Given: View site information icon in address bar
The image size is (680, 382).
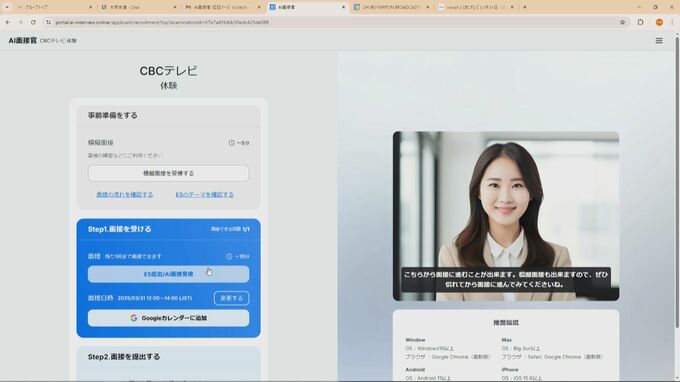Looking at the screenshot, I should pyautogui.click(x=48, y=22).
